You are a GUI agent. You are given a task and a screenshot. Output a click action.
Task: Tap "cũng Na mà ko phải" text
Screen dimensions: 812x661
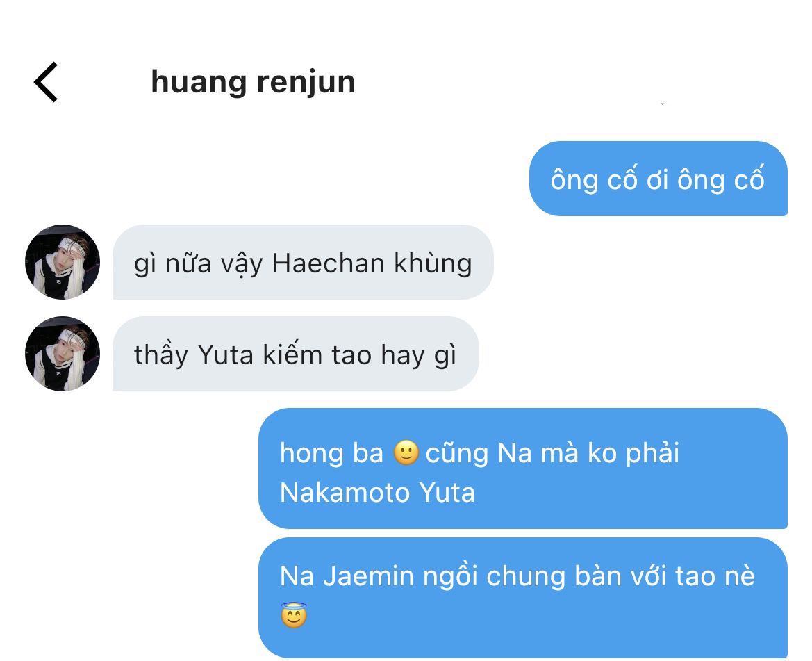click(x=552, y=453)
